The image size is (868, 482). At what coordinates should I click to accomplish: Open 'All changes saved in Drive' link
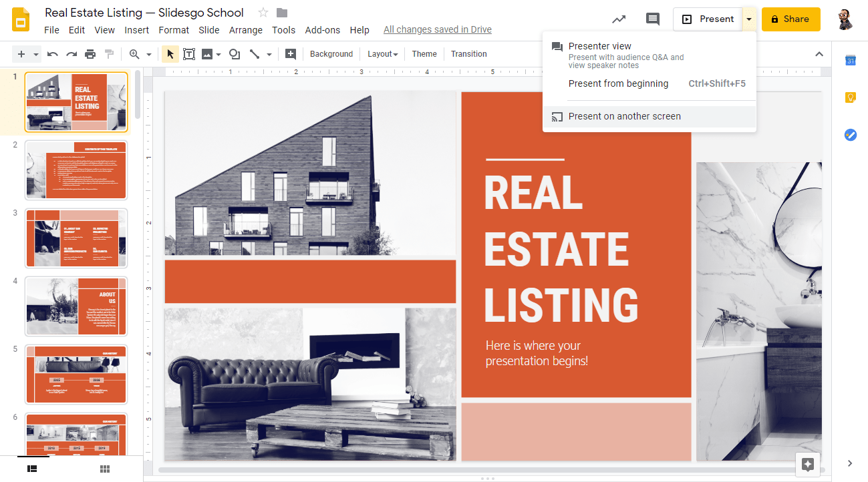coord(437,29)
